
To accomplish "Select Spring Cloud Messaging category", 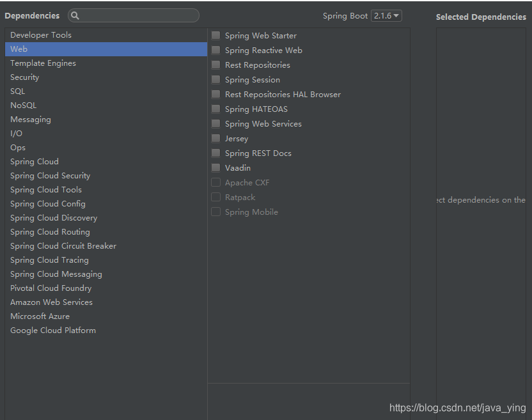I will (x=106, y=274).
